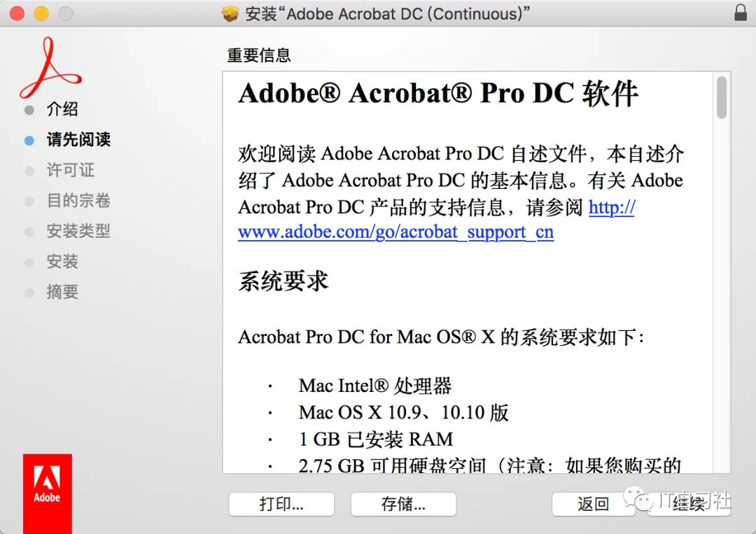Select the 安装类型 step
756x534 pixels.
pyautogui.click(x=78, y=231)
